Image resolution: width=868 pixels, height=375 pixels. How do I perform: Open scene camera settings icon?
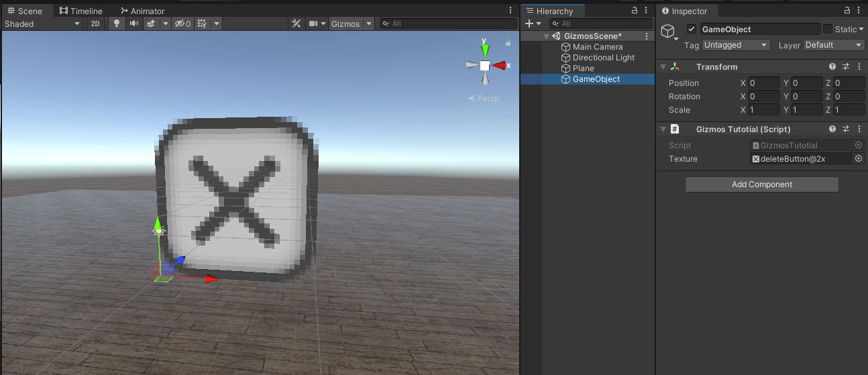pyautogui.click(x=313, y=23)
